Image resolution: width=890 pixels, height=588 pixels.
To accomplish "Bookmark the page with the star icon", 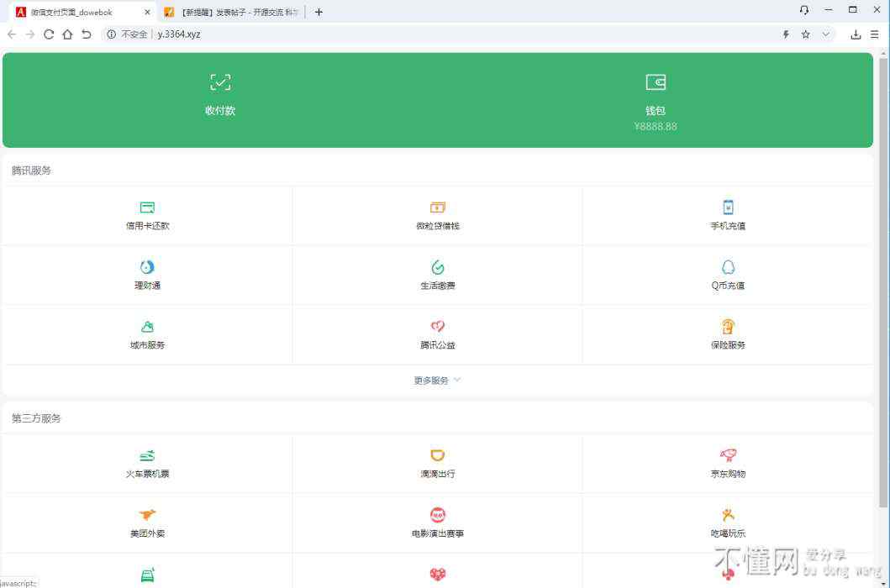I will tap(805, 34).
